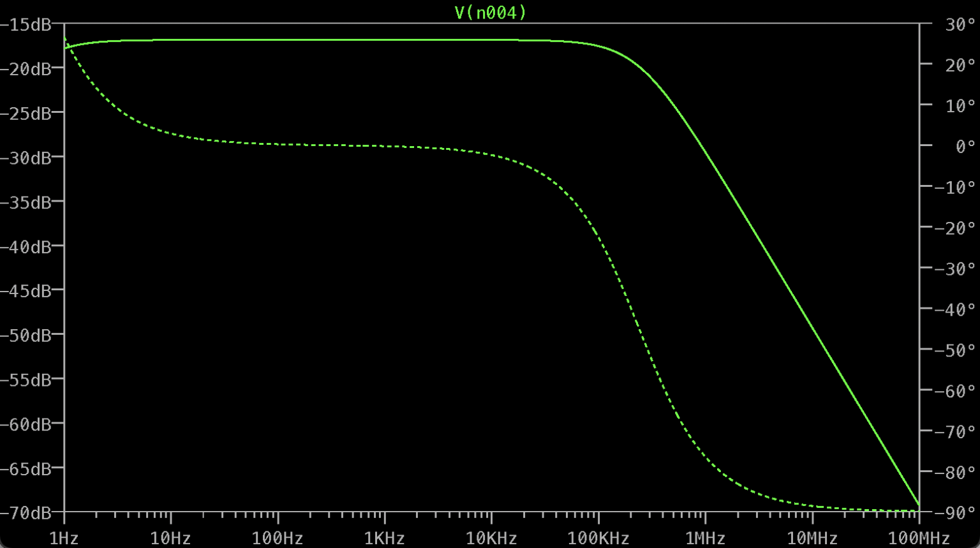Click the 100MHz frequency label
This screenshot has height=548, width=980.
[919, 538]
